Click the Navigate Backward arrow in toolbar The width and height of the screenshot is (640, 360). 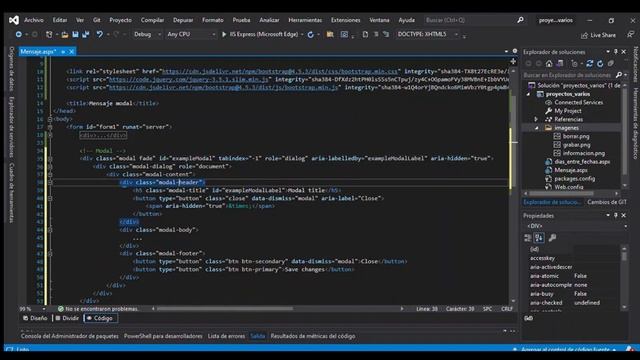pos(19,35)
